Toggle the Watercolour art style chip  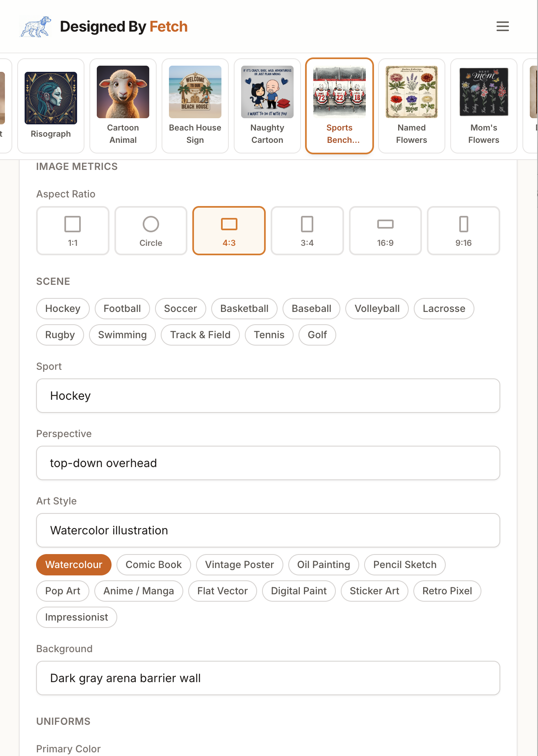coord(74,565)
